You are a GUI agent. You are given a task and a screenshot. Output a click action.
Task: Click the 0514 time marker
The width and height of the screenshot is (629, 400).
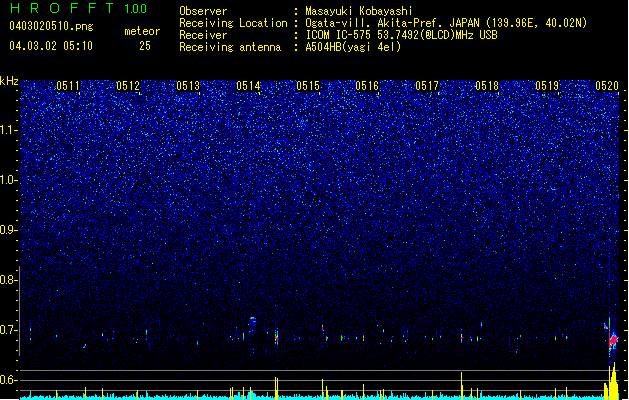(x=248, y=86)
